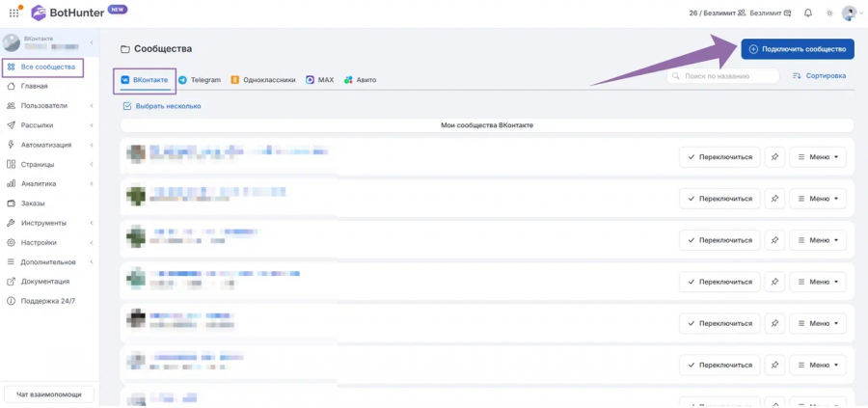Open the Сортировка options
The image size is (868, 408).
pos(819,76)
